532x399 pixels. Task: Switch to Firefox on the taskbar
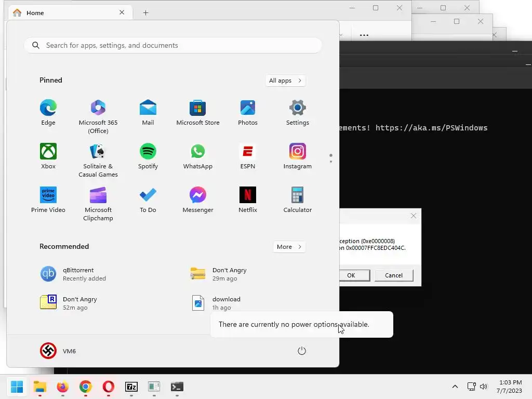coord(63,387)
